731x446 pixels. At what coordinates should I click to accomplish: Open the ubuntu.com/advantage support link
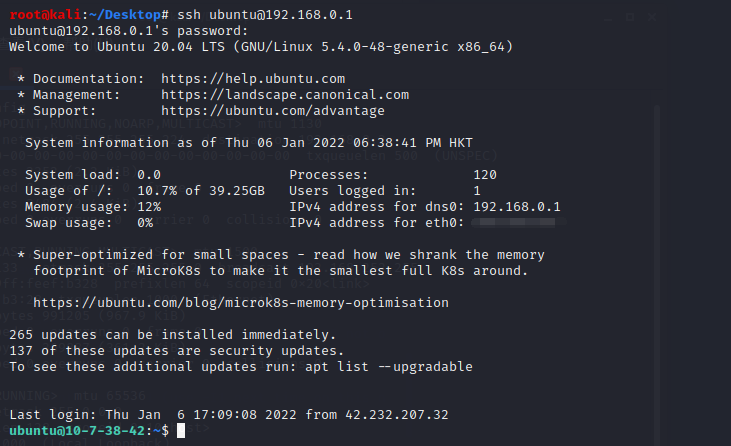coord(273,111)
